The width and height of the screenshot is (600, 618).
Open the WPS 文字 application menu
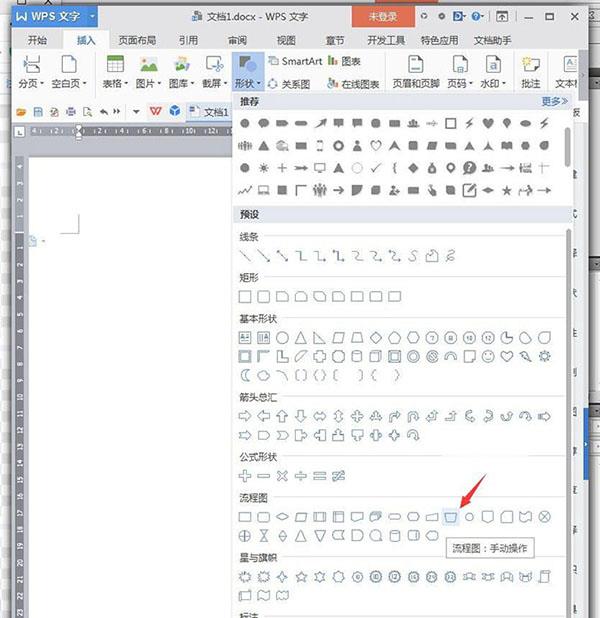point(54,17)
